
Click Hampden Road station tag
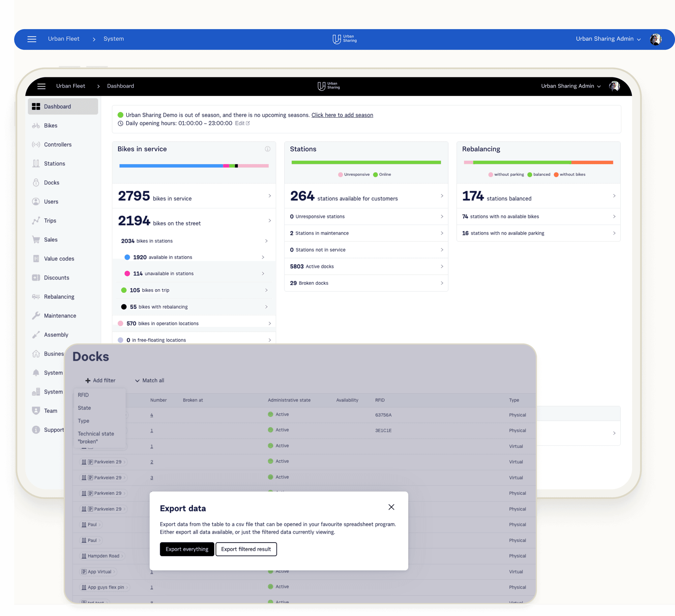103,556
